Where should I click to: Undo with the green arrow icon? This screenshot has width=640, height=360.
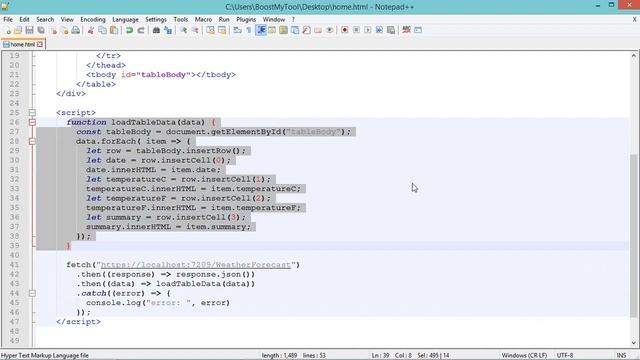tap(129, 30)
